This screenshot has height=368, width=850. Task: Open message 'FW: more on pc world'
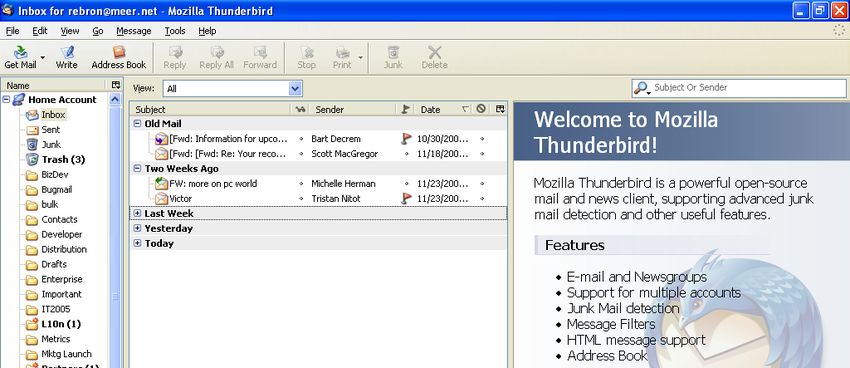(x=213, y=184)
